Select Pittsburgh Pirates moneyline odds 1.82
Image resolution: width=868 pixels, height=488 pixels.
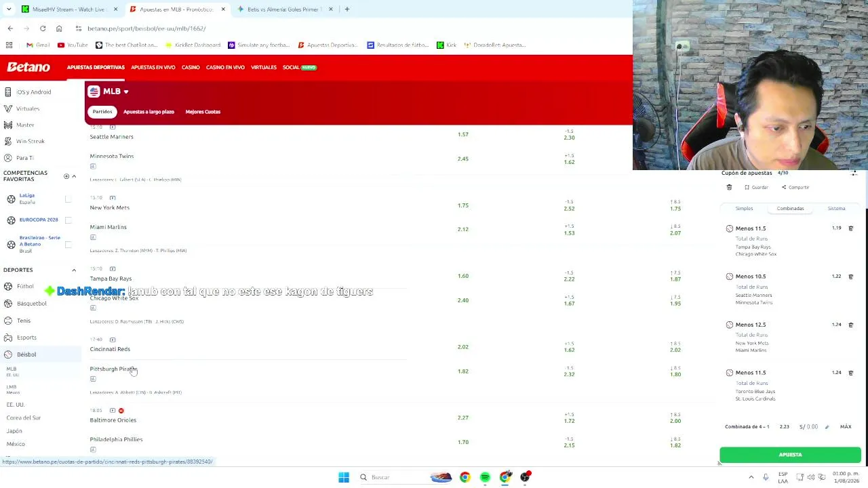point(463,371)
